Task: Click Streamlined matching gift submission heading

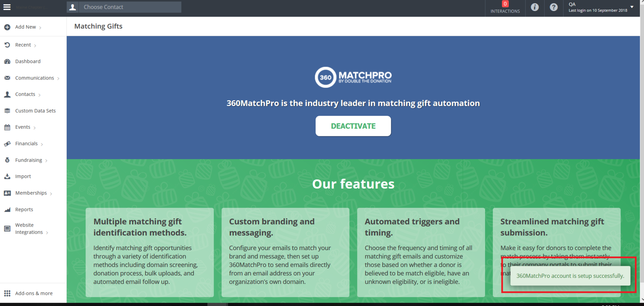Action: tap(552, 227)
